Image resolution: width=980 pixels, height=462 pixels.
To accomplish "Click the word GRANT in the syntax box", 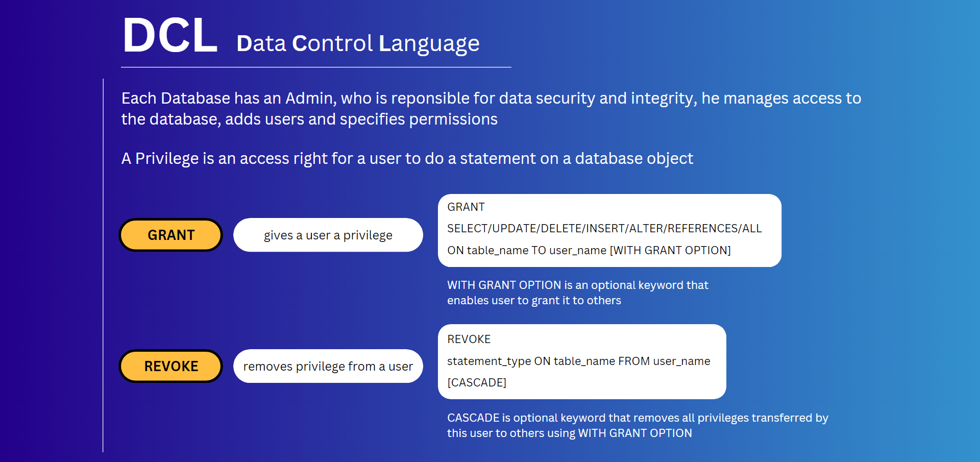I will tap(466, 207).
